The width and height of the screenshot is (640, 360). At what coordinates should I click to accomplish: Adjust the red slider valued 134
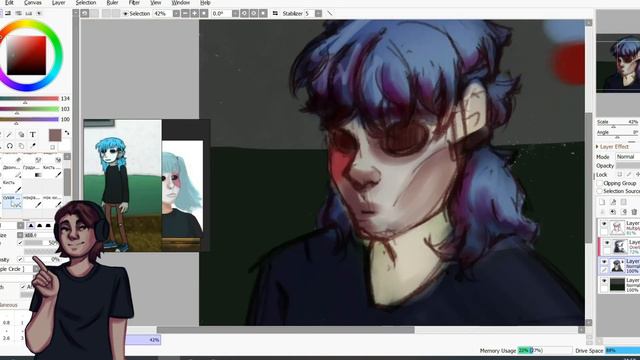pyautogui.click(x=29, y=99)
